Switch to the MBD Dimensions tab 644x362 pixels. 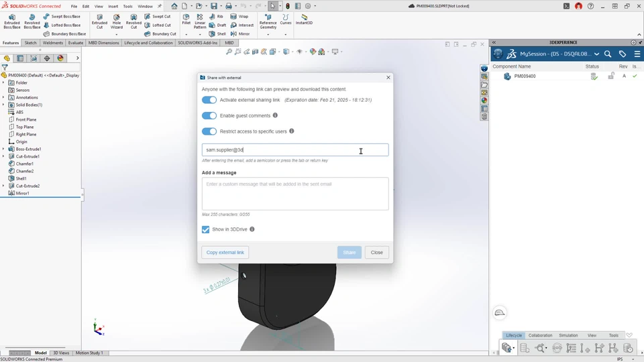[103, 43]
